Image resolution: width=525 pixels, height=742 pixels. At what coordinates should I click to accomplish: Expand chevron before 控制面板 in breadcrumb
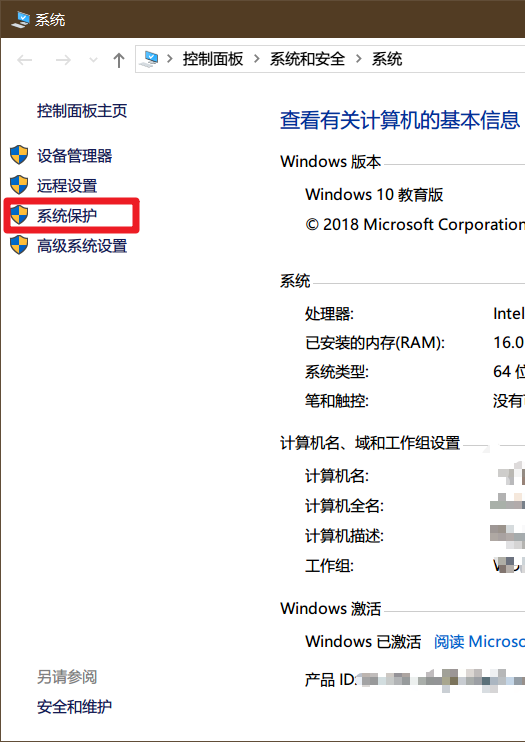tap(169, 59)
